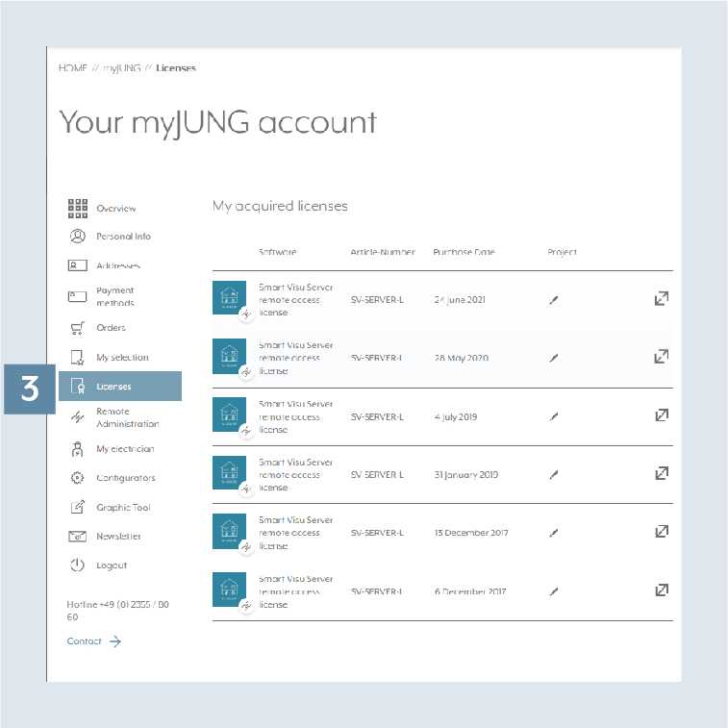The width and height of the screenshot is (728, 728).
Task: Click the 24 June 2021 license thumbnail
Action: click(229, 297)
